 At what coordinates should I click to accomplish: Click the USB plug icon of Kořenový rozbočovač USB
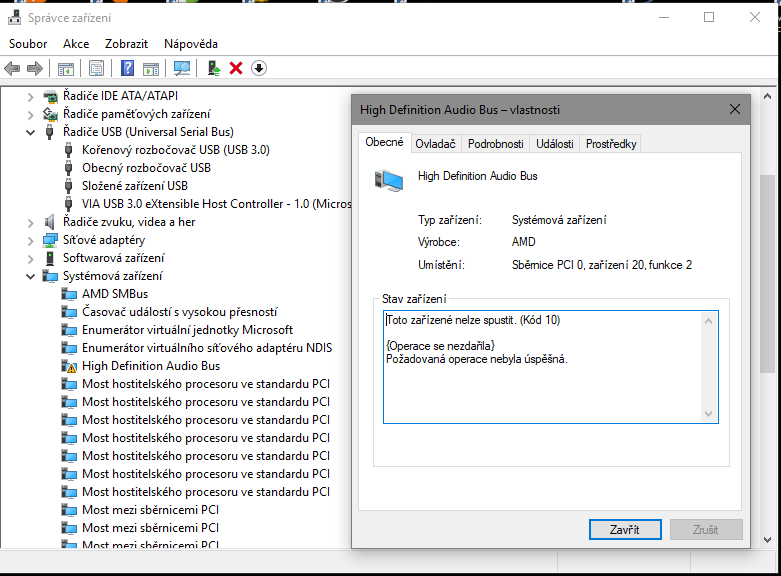69,150
